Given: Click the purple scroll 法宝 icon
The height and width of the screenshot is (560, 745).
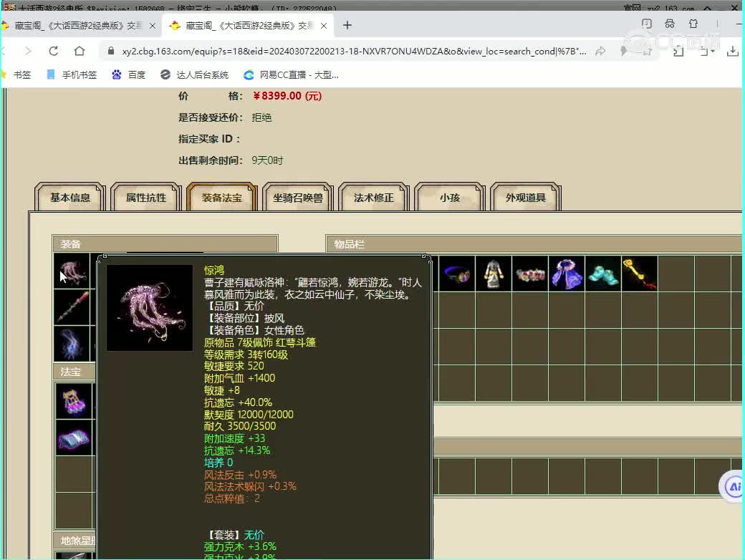Looking at the screenshot, I should point(74,438).
